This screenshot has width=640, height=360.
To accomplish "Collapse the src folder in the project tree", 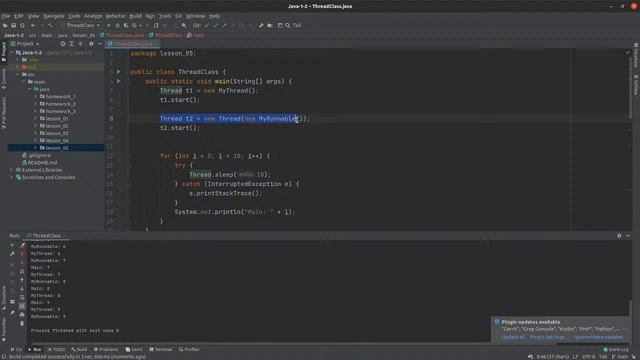I will point(18,74).
